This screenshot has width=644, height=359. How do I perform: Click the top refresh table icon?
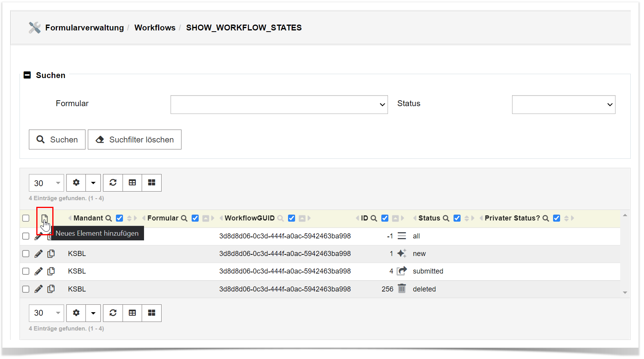(113, 183)
